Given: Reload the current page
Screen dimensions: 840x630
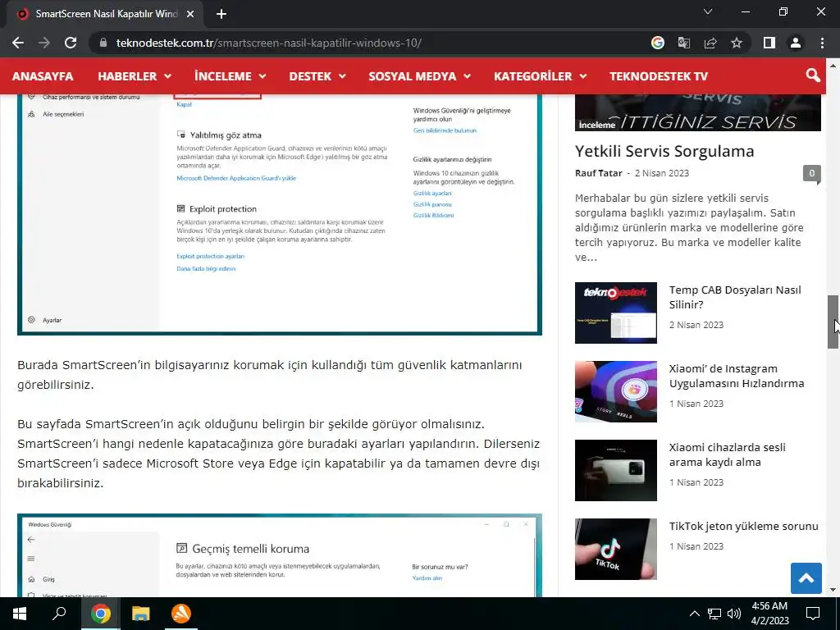Looking at the screenshot, I should click(x=71, y=43).
